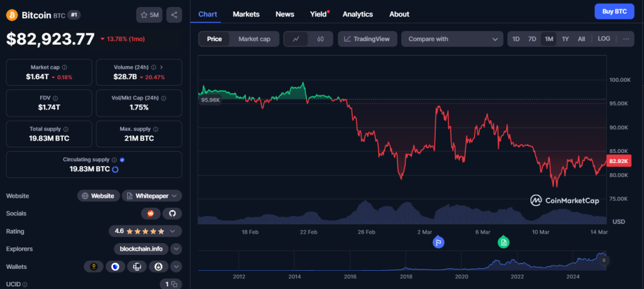Set chart range to 1M
This screenshot has height=289, width=644.
tap(548, 39)
